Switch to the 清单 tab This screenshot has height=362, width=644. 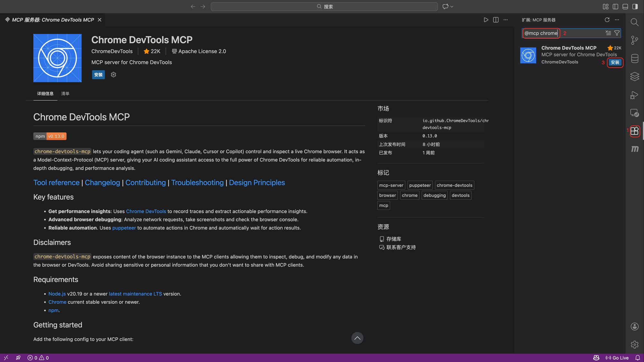pyautogui.click(x=65, y=94)
